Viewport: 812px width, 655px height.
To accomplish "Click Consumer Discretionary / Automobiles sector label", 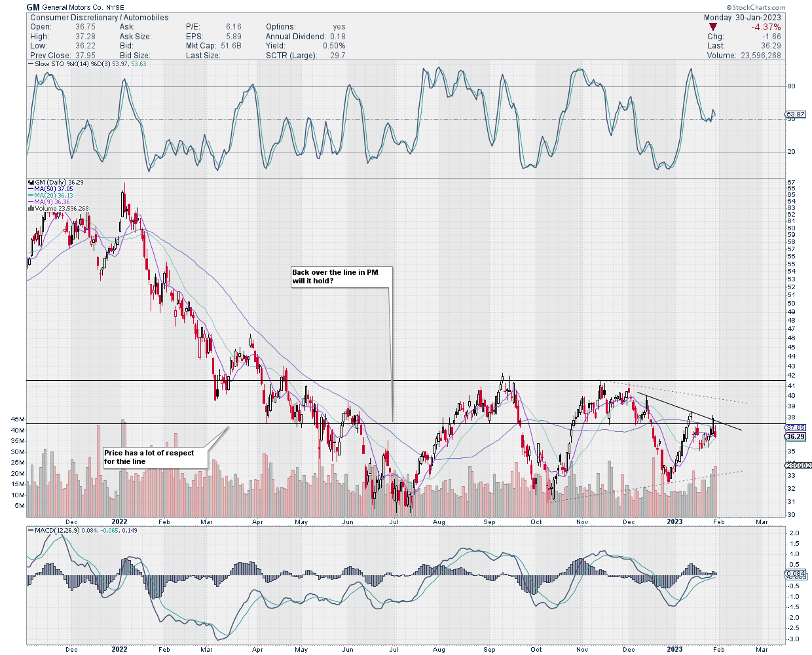I will 100,18.
